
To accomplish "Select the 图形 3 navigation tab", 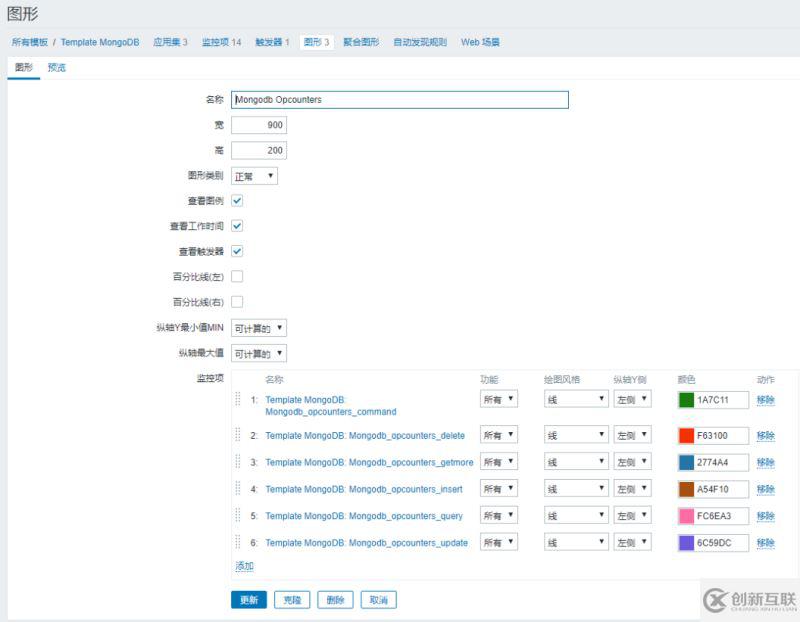I will pos(316,42).
